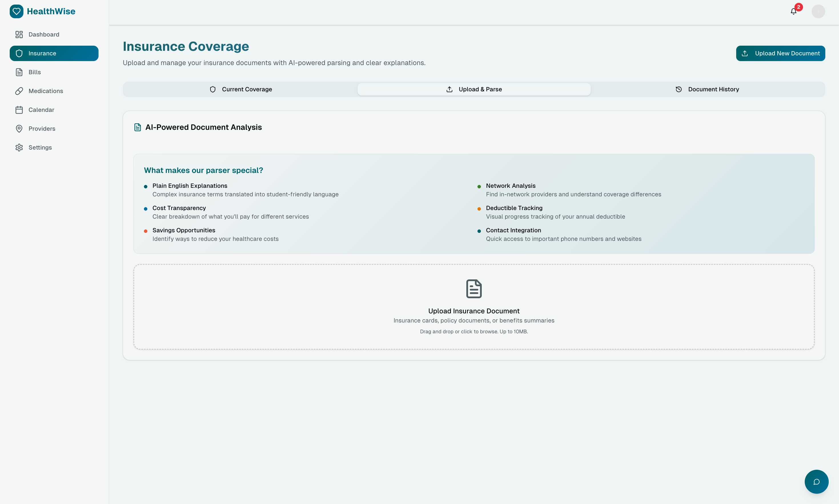Click the Settings gear icon
This screenshot has height=504, width=839.
[19, 147]
